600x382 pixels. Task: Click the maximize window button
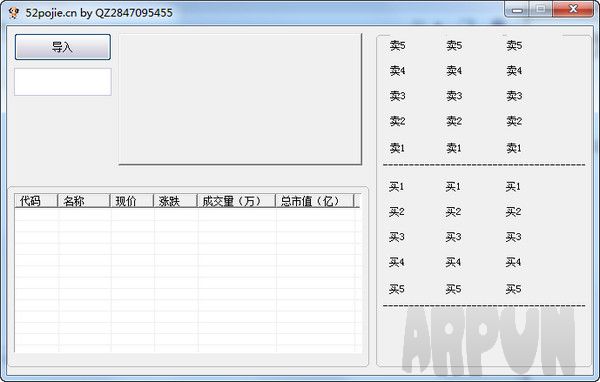pos(541,9)
